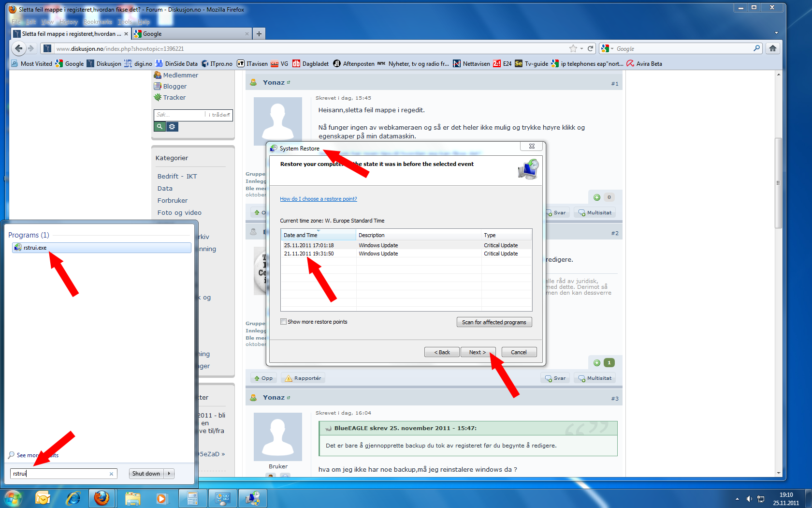Switch to Firefox taskbar icon
Image resolution: width=812 pixels, height=508 pixels.
(x=102, y=498)
